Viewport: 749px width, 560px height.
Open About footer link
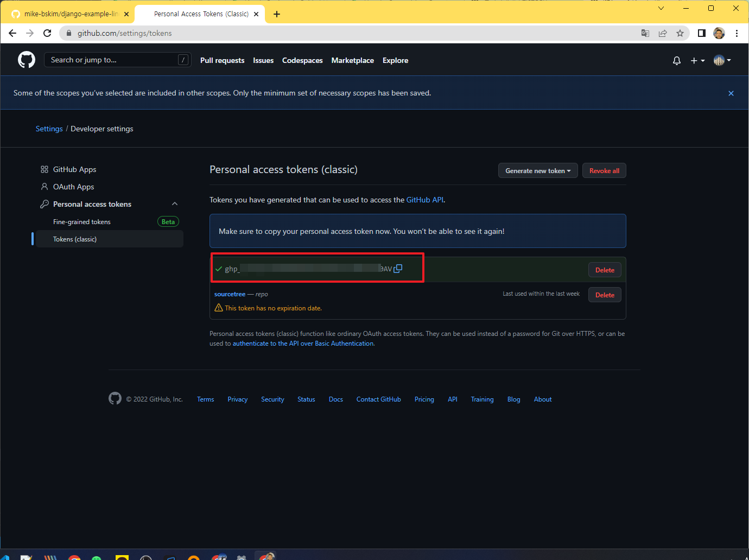click(543, 399)
